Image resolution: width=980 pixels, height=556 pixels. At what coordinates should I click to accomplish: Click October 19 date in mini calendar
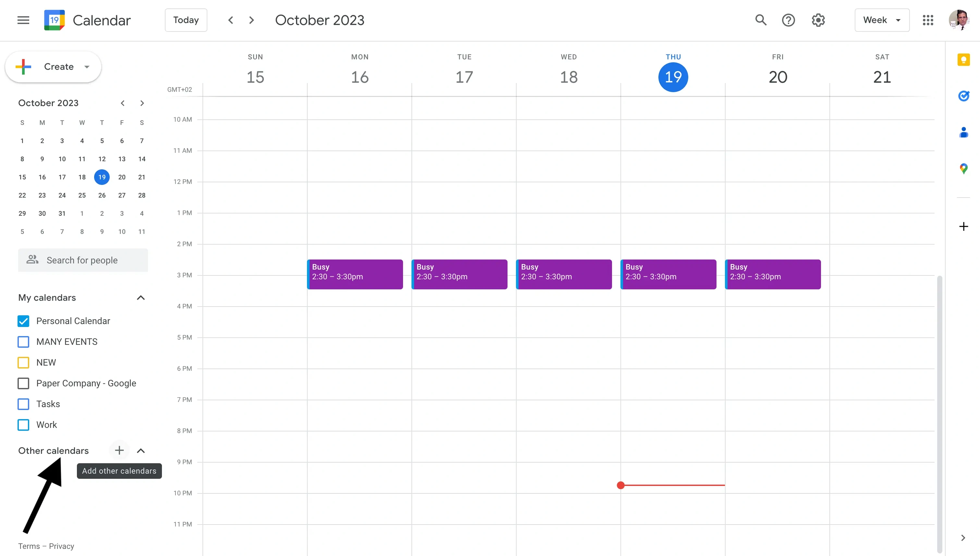(102, 177)
